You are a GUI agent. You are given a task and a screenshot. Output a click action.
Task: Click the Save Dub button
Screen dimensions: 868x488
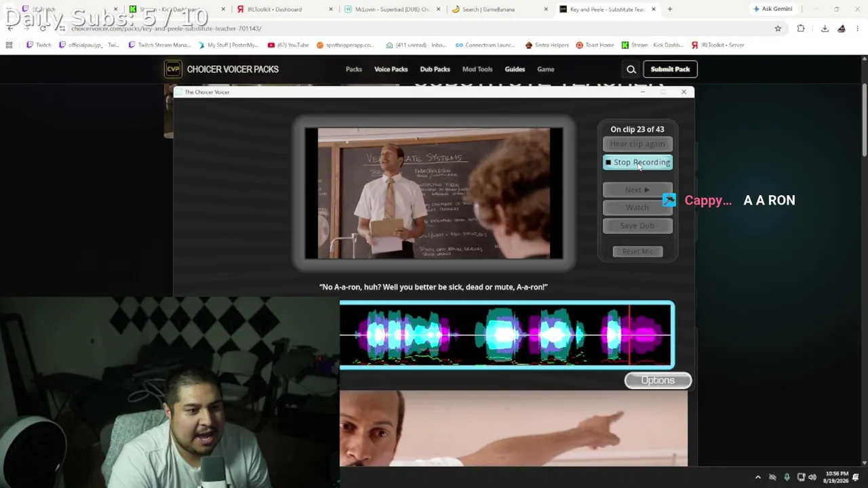point(637,226)
